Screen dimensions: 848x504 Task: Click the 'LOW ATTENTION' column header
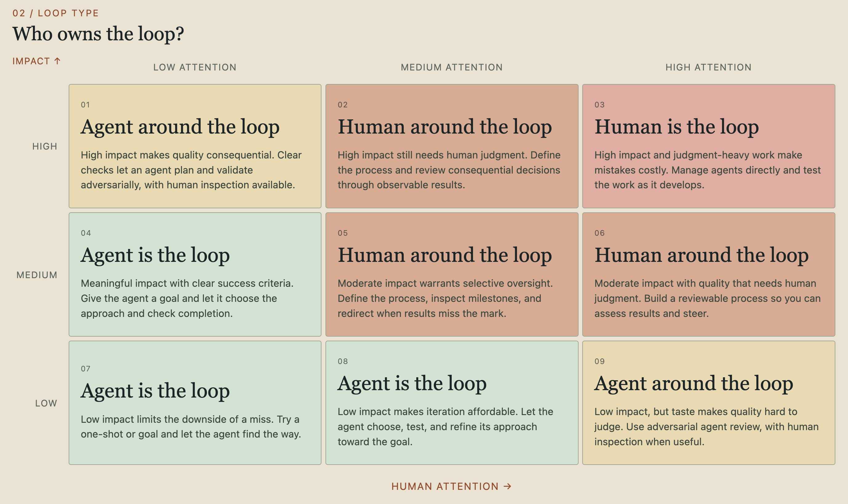[195, 67]
